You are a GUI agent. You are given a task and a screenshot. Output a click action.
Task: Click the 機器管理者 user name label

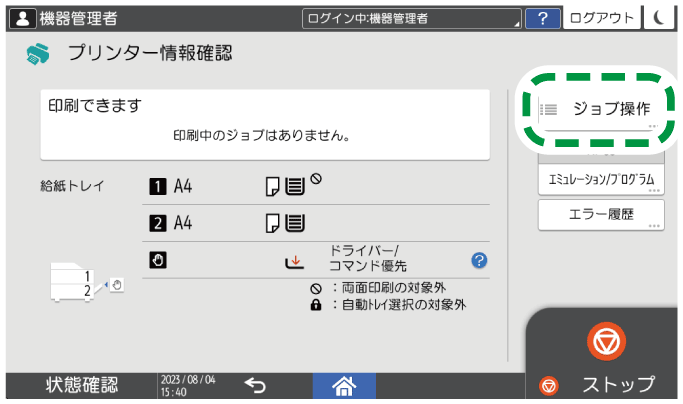coord(78,18)
